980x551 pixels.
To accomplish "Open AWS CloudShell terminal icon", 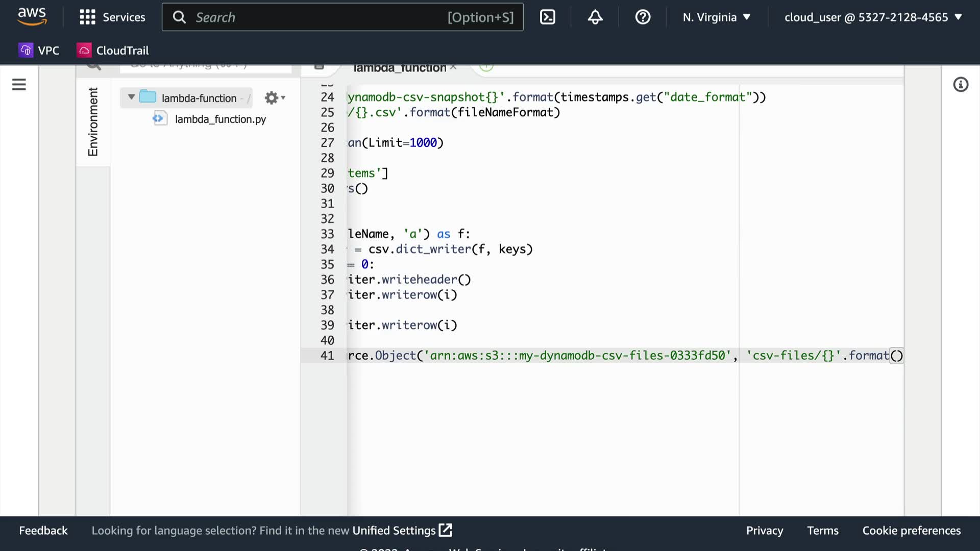I will point(547,17).
